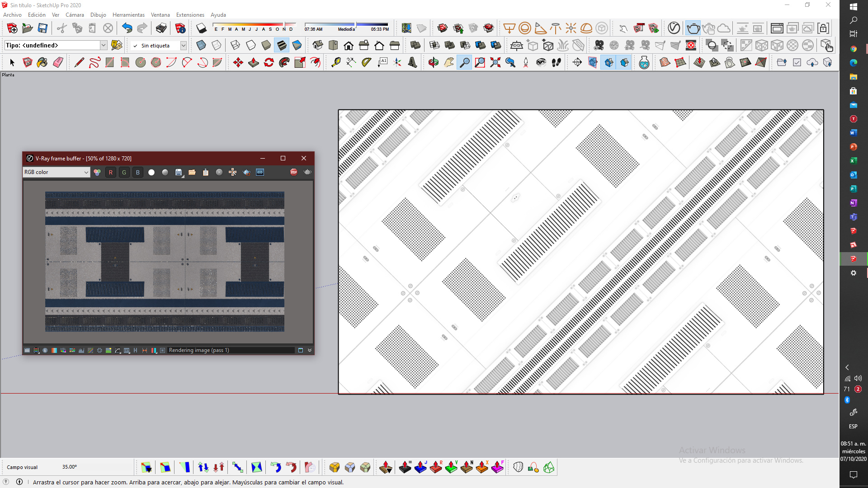Toggle Monochrome face style
Viewport: 868px width, 488px height.
pyautogui.click(x=297, y=45)
